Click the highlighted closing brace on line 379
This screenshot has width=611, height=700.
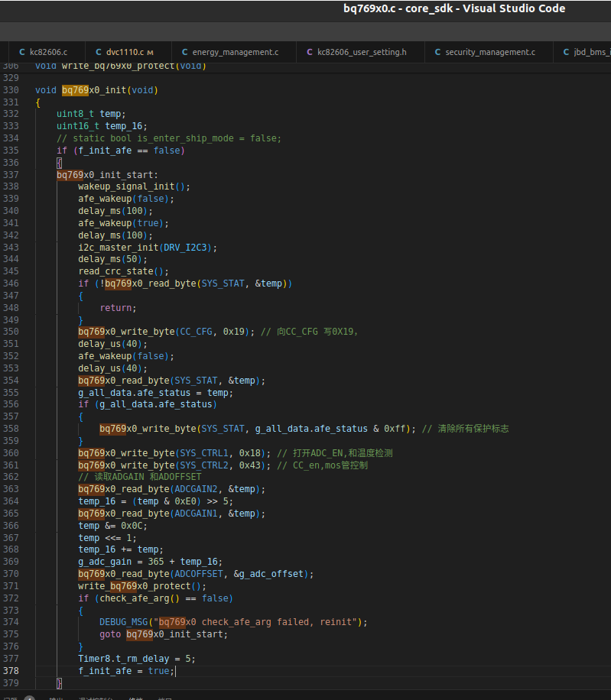[59, 682]
